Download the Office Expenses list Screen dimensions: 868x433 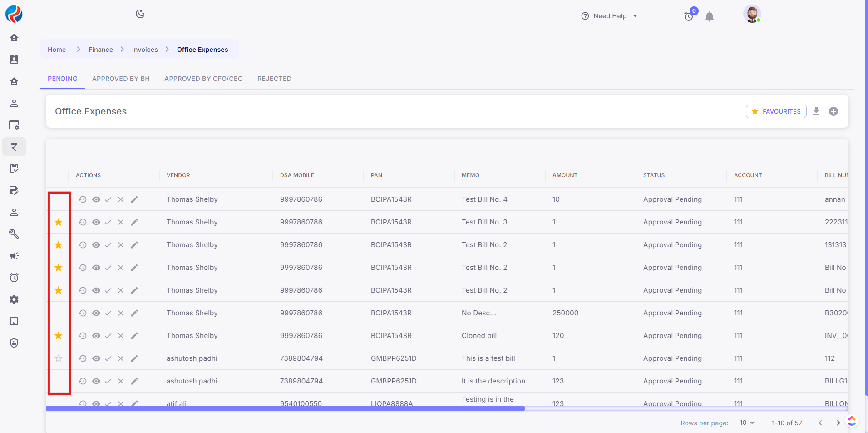tap(816, 111)
